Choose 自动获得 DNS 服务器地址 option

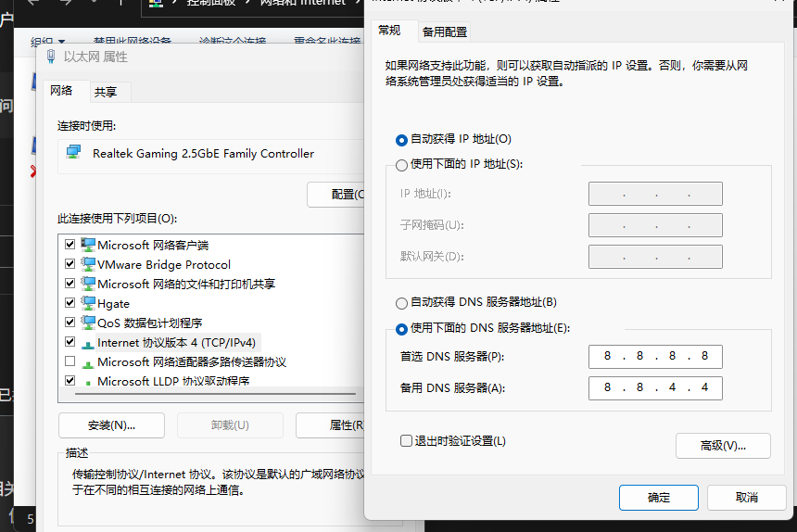(x=401, y=303)
